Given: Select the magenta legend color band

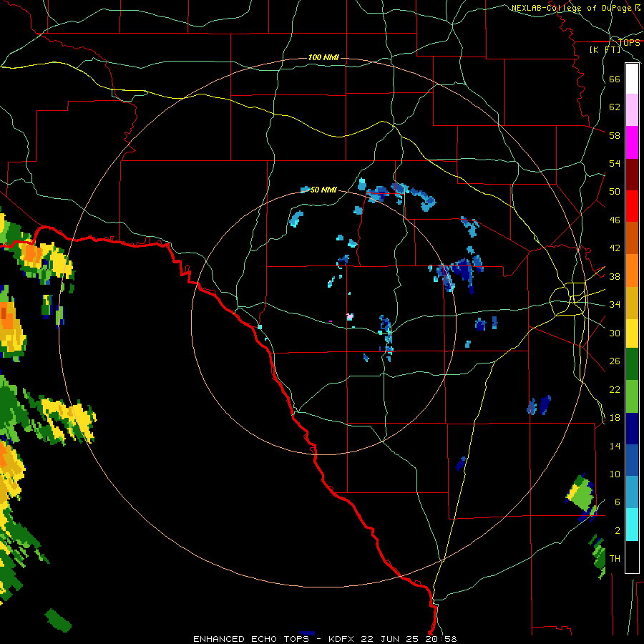Looking at the screenshot, I should coord(632,142).
